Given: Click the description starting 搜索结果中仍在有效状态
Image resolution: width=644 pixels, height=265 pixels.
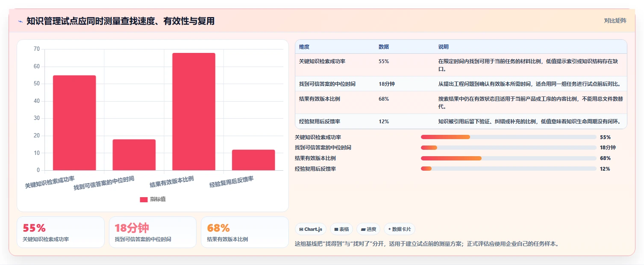Looking at the screenshot, I should [530, 102].
